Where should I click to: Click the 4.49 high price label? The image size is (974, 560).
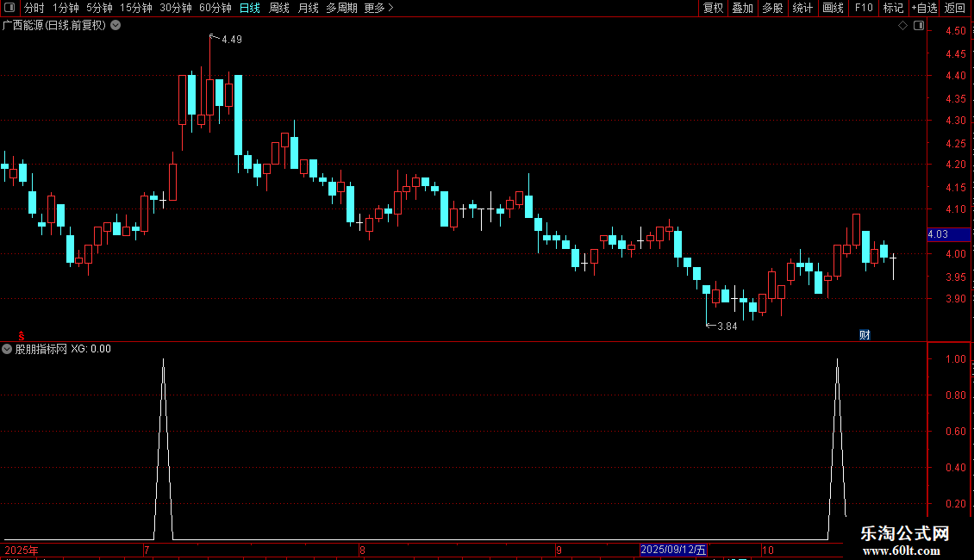tap(232, 39)
